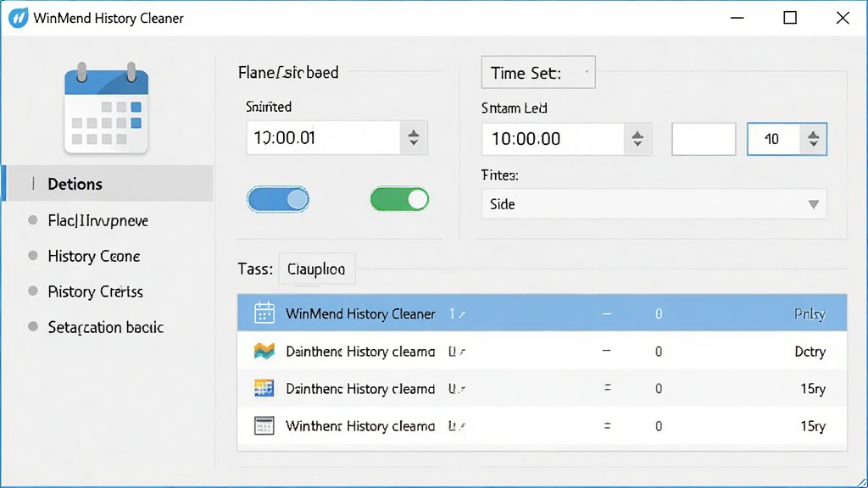Toggle the green switch

coord(400,199)
